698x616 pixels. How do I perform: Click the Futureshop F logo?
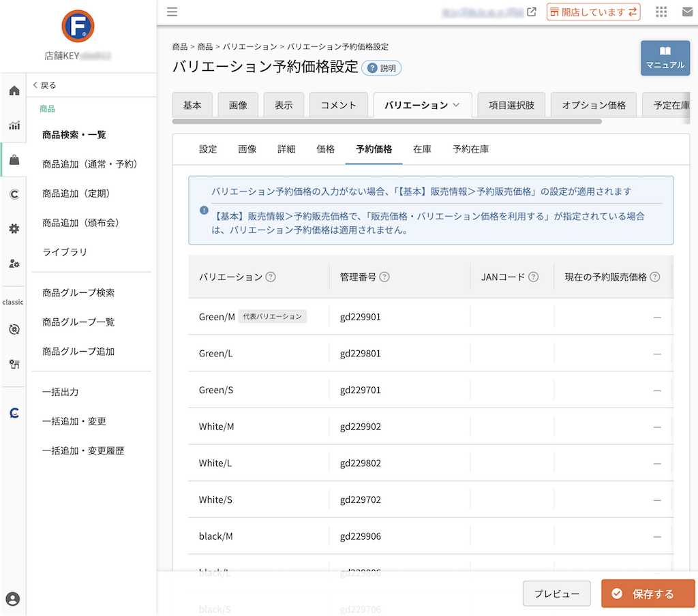[x=78, y=27]
